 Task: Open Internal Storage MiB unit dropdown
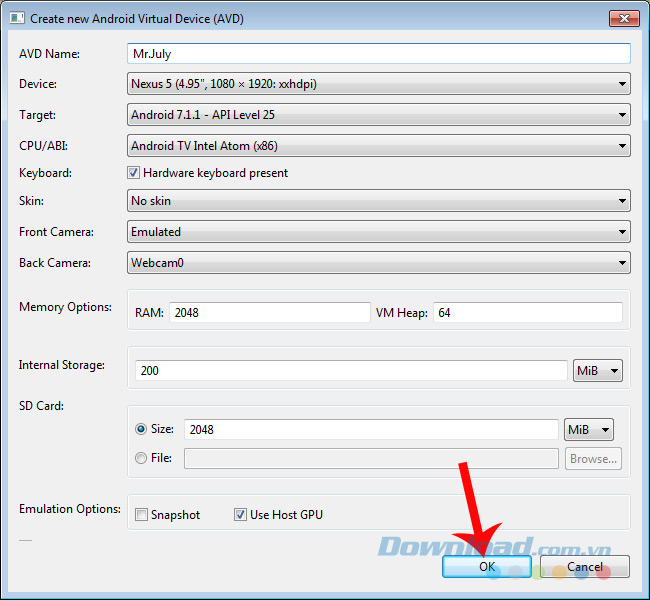point(597,370)
